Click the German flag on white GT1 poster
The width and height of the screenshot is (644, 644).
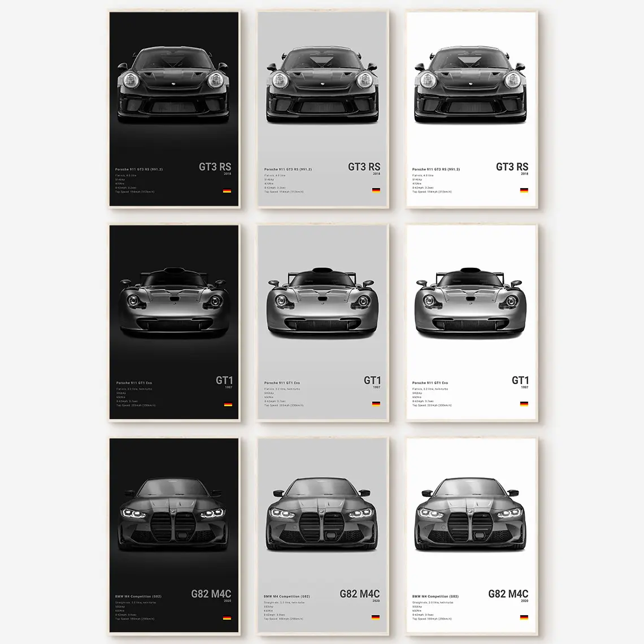pyautogui.click(x=524, y=403)
